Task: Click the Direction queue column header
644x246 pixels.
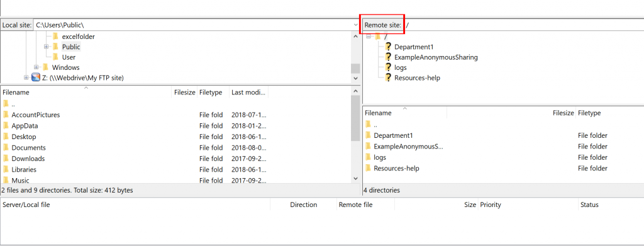Action: [x=304, y=204]
